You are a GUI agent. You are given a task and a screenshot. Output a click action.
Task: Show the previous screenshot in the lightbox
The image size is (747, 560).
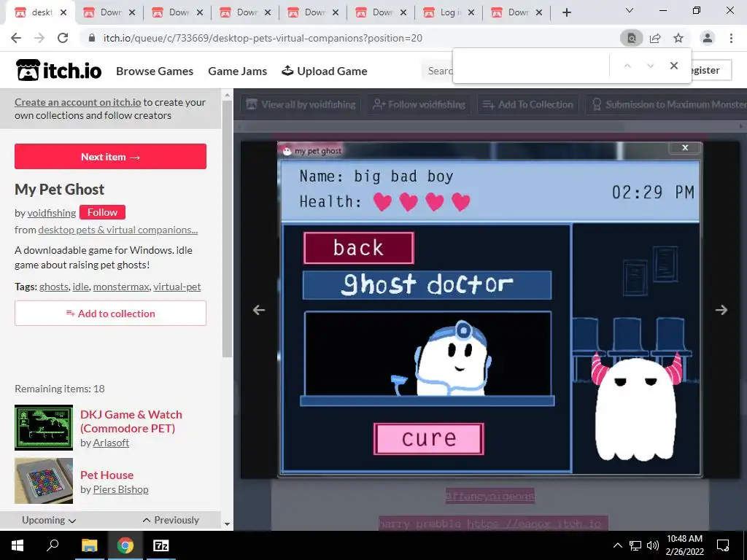pyautogui.click(x=259, y=310)
